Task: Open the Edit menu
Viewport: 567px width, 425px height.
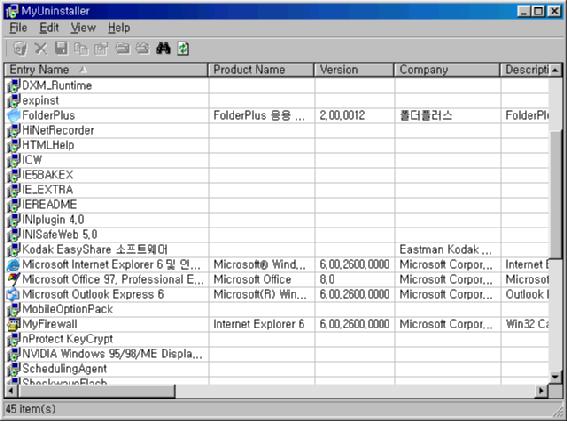Action: pyautogui.click(x=49, y=28)
